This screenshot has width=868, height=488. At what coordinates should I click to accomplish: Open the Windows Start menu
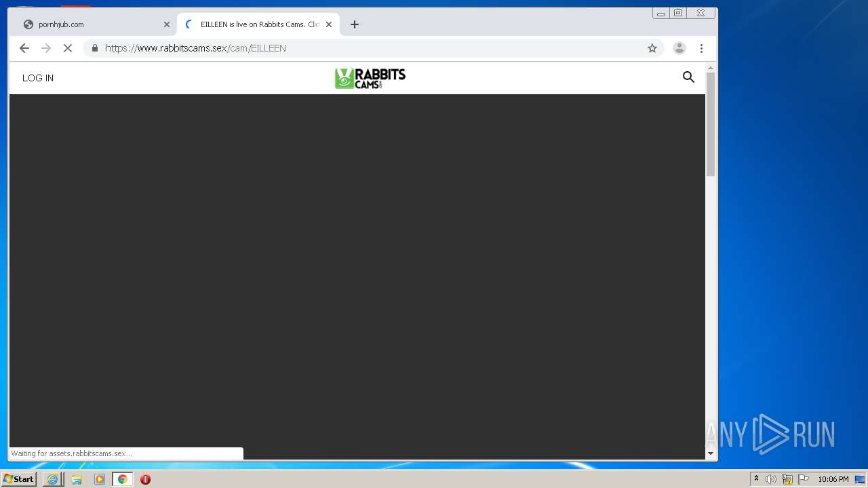click(19, 479)
